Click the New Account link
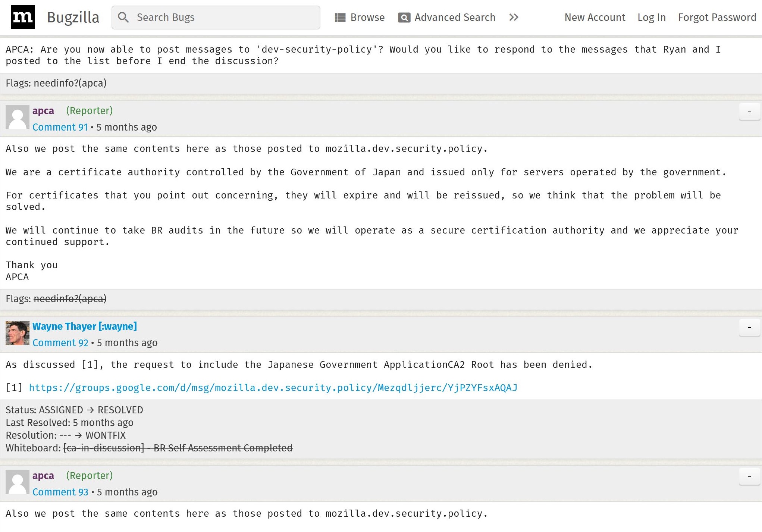This screenshot has width=762, height=532. [x=595, y=17]
